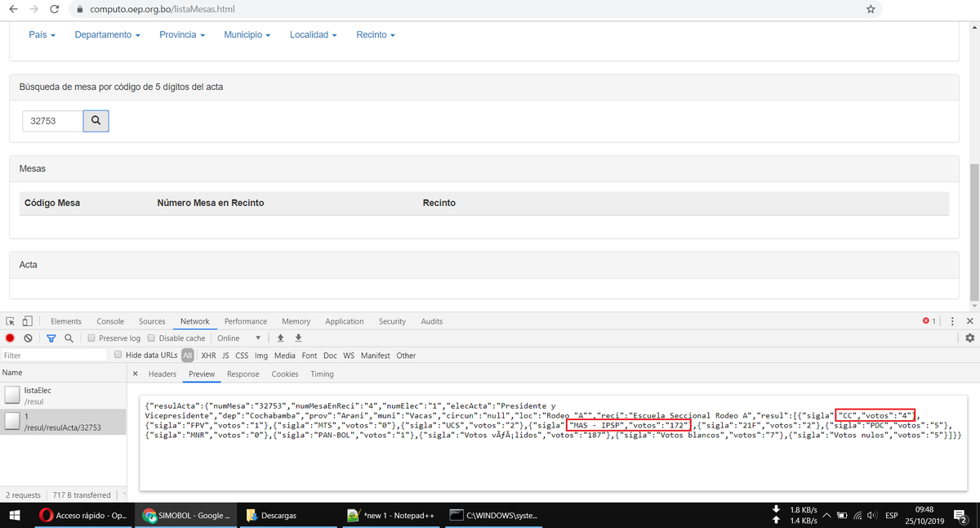
Task: Import a HAR file with the up arrow
Action: click(281, 338)
